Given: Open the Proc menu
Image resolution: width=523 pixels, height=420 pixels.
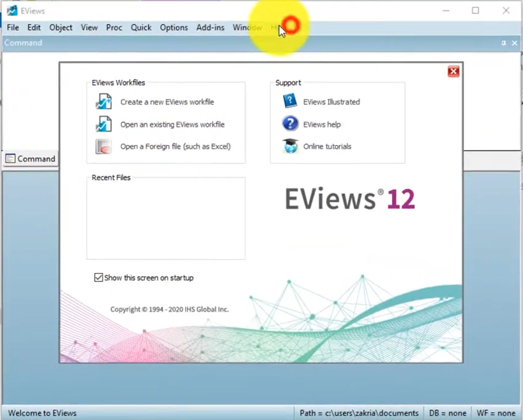Looking at the screenshot, I should (x=114, y=28).
